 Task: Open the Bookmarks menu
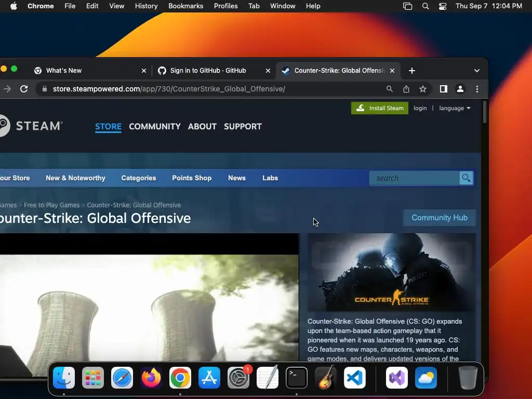pyautogui.click(x=185, y=6)
